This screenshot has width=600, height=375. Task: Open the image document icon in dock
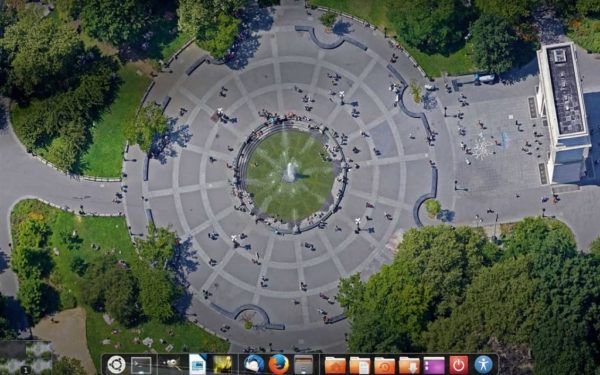point(197,365)
